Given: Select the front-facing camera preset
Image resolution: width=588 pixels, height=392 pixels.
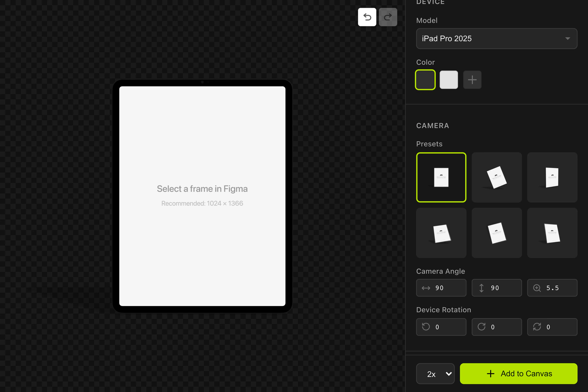Looking at the screenshot, I should (x=441, y=177).
